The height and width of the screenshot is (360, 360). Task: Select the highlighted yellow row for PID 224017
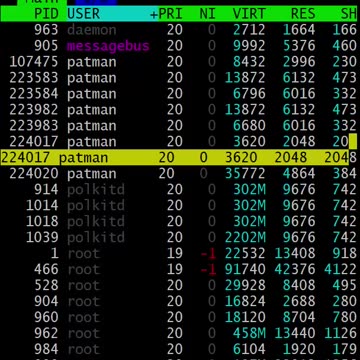tap(174, 157)
